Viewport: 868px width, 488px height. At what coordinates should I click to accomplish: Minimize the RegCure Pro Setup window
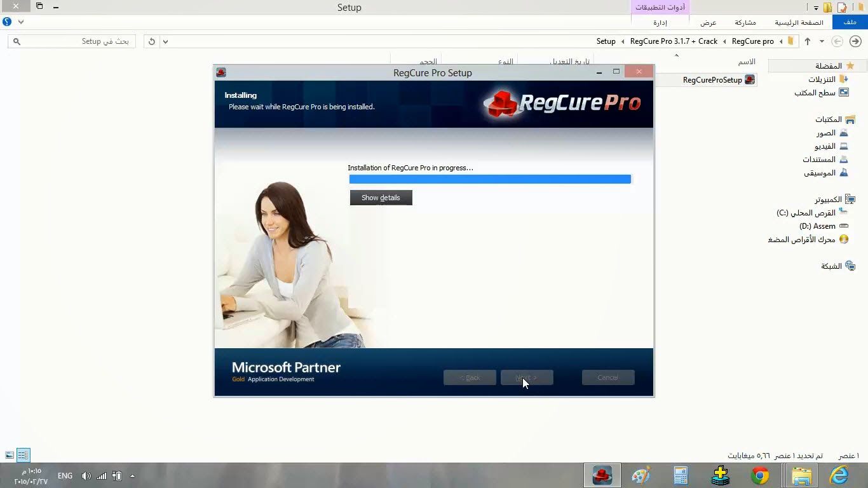pyautogui.click(x=599, y=72)
